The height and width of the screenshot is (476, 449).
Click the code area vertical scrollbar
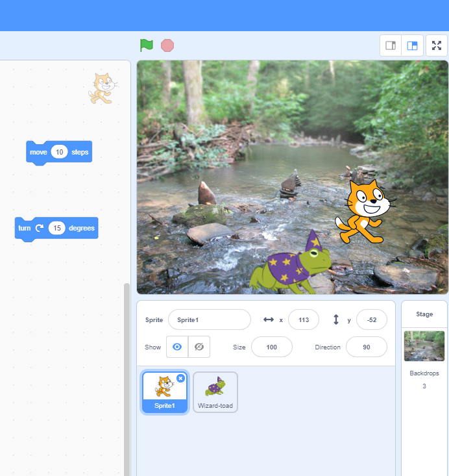127,379
